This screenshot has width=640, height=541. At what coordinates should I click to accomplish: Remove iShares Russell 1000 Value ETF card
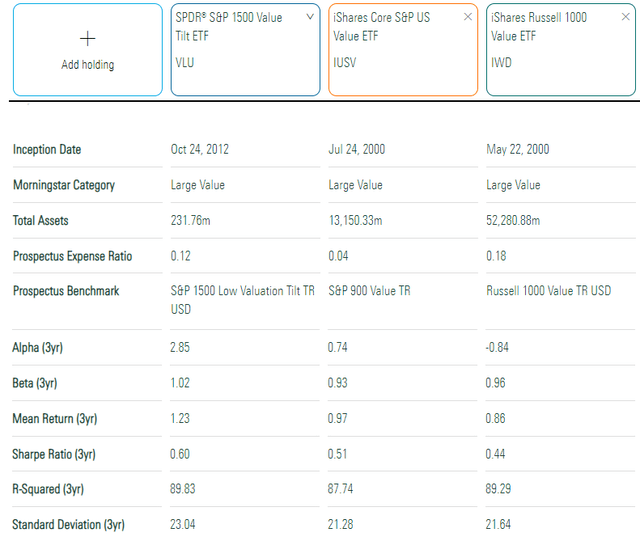click(625, 17)
